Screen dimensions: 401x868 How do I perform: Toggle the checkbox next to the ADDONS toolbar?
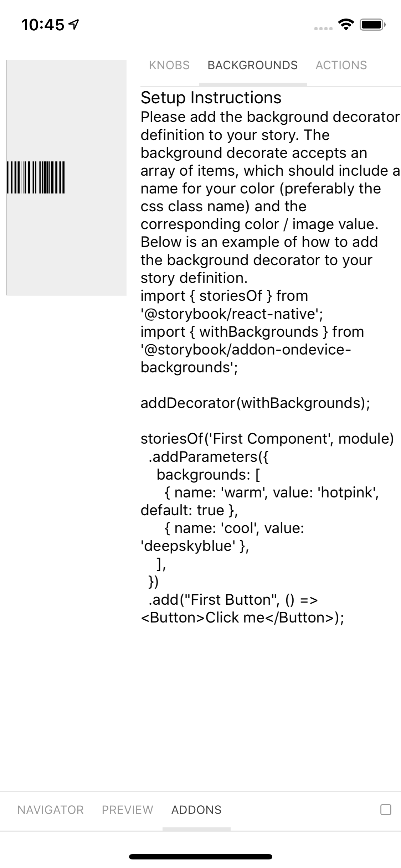click(x=385, y=809)
